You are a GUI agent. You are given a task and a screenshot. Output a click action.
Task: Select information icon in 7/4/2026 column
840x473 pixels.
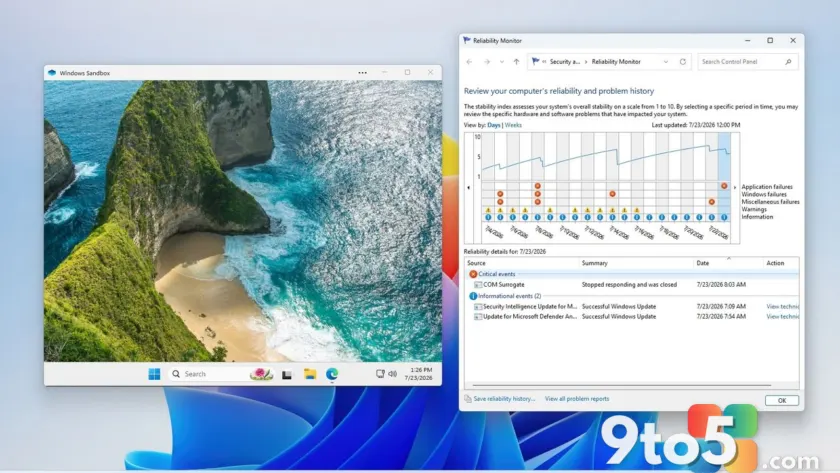click(488, 217)
